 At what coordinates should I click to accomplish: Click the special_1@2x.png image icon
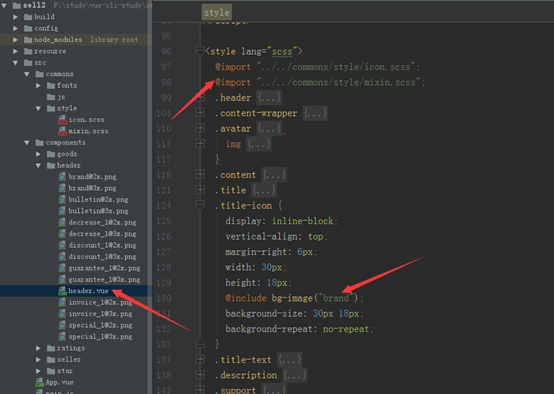62,325
